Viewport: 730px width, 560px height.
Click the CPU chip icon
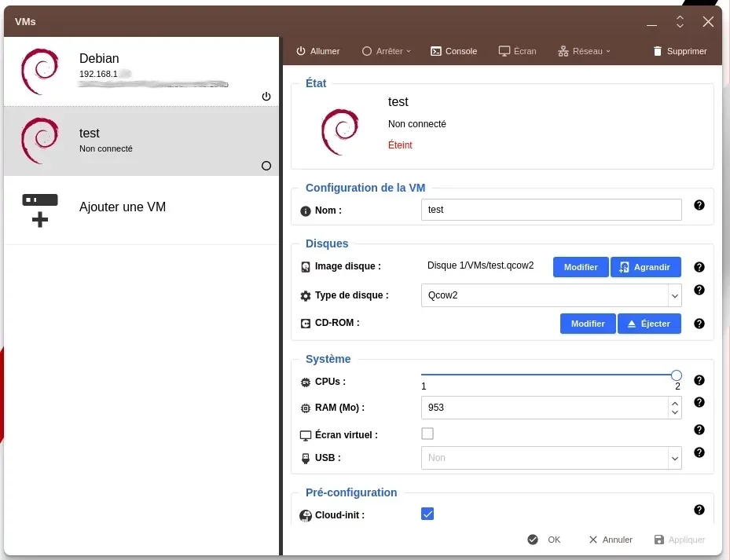tap(306, 382)
